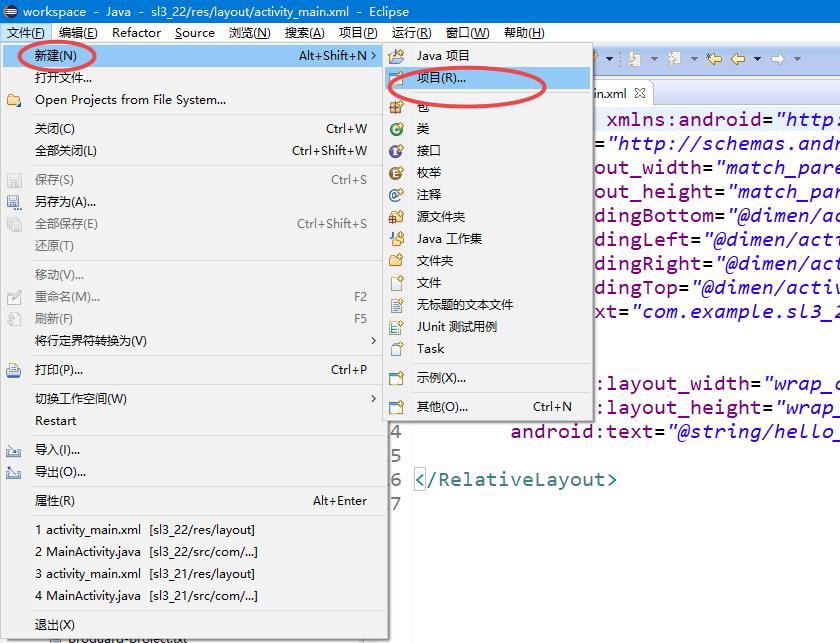This screenshot has height=643, width=840.
Task: Click the closing </RelativeLayout> tag in the editor
Action: pyautogui.click(x=516, y=480)
